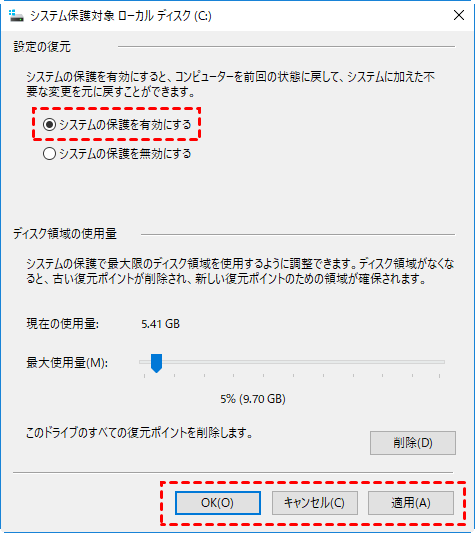The image size is (475, 533).
Task: Confirm with the OK(O) button
Action: coord(218,503)
